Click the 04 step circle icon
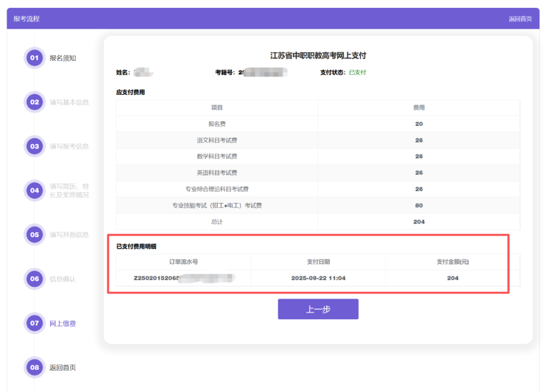 point(35,190)
